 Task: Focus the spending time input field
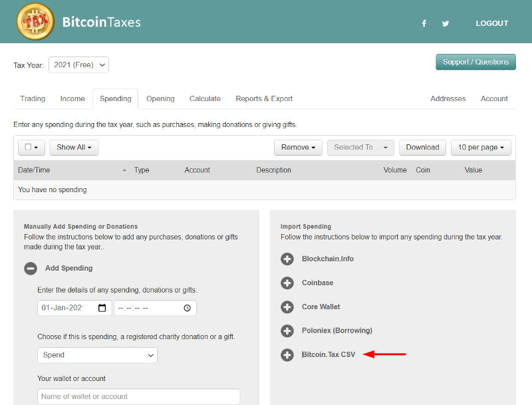click(156, 308)
